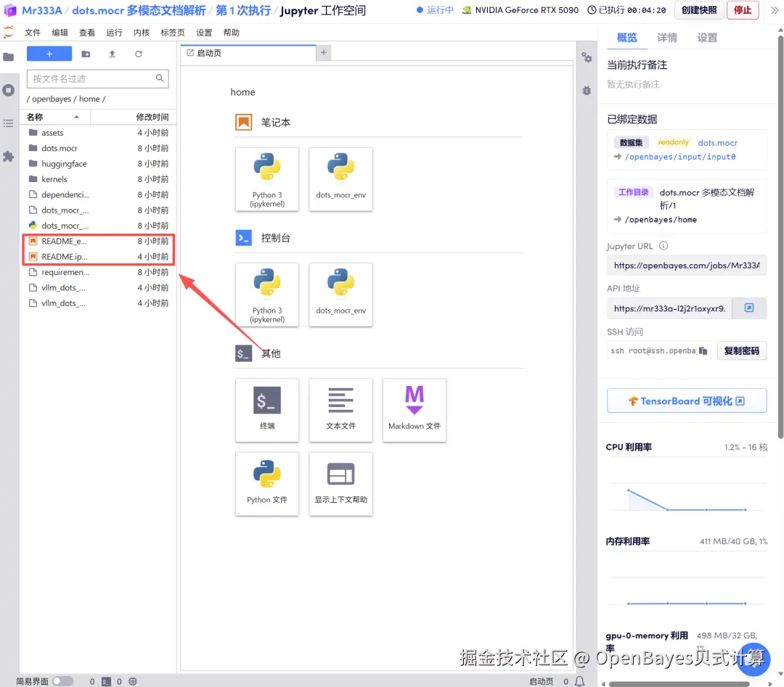Open TensorBoard 可视化 link
The width and height of the screenshot is (784, 687).
click(x=687, y=400)
